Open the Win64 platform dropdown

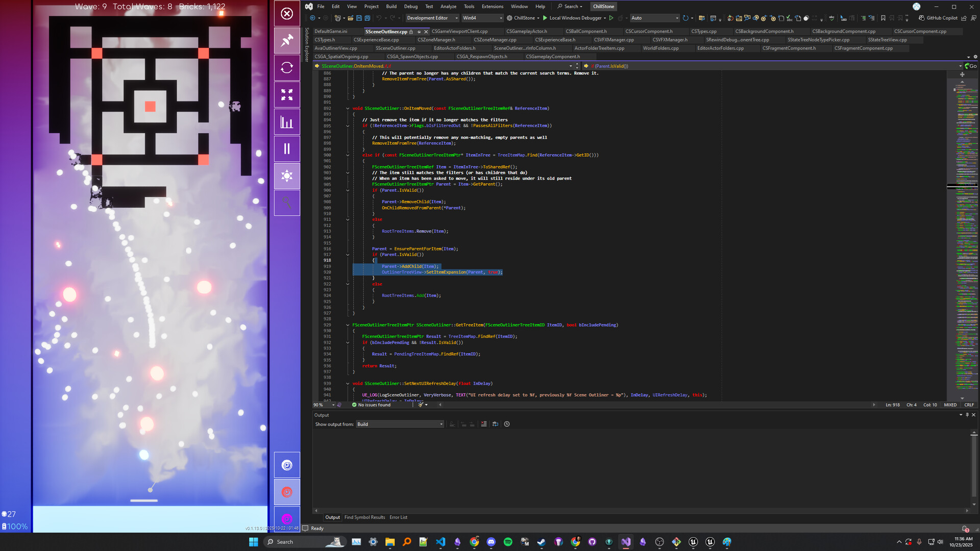[482, 18]
